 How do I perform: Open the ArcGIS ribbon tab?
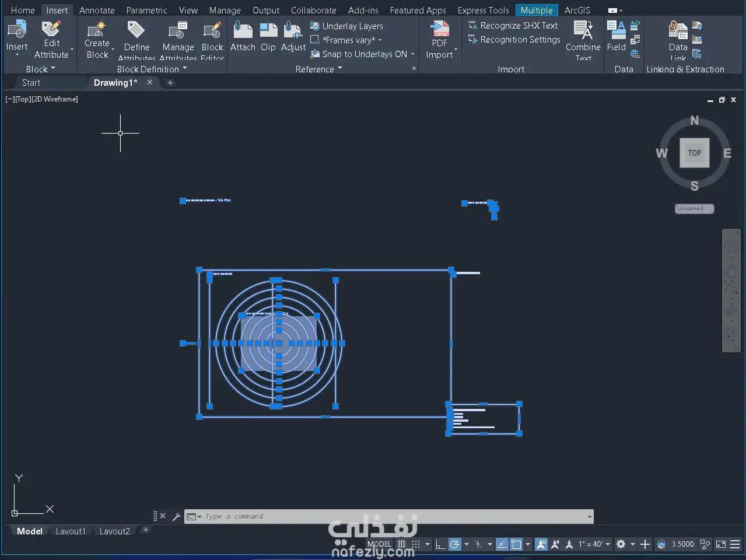pos(577,10)
